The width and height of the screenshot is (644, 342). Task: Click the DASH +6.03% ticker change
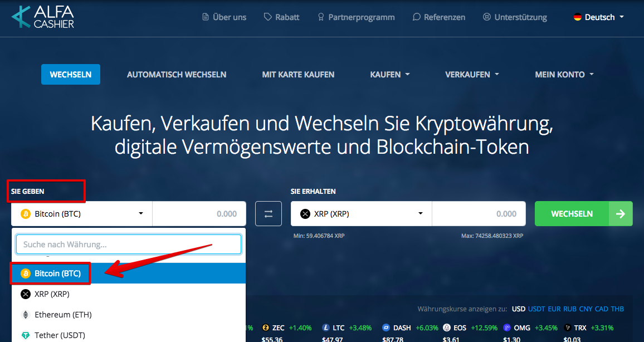pyautogui.click(x=427, y=328)
